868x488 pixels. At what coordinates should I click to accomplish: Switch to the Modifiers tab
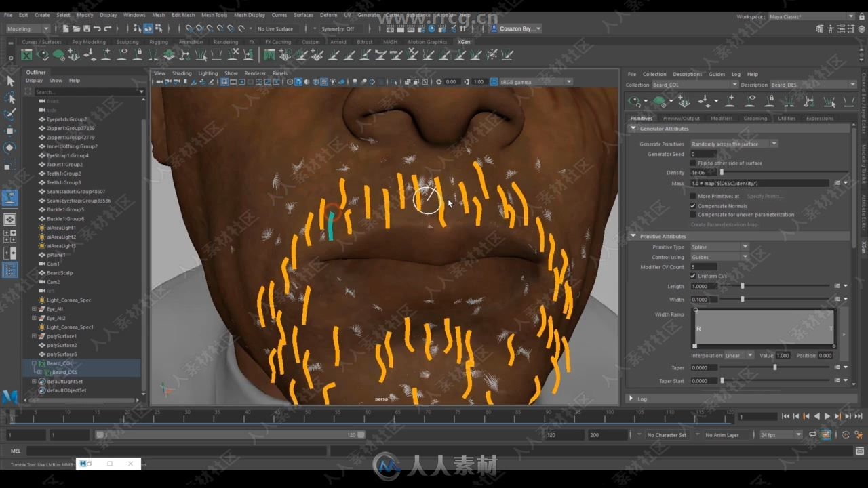click(721, 118)
